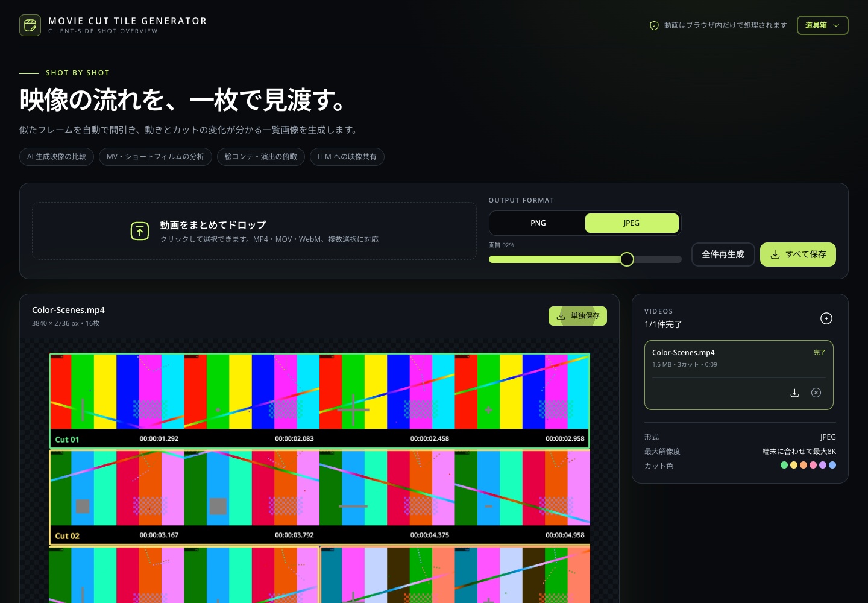Click the MOVIE CUT TILE GENERATOR title
The width and height of the screenshot is (868, 603).
click(x=128, y=21)
